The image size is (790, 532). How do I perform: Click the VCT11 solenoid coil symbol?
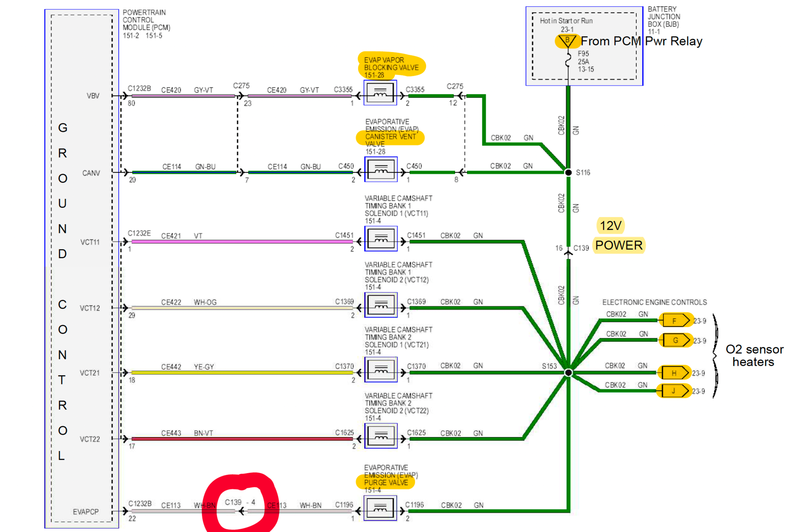381,238
